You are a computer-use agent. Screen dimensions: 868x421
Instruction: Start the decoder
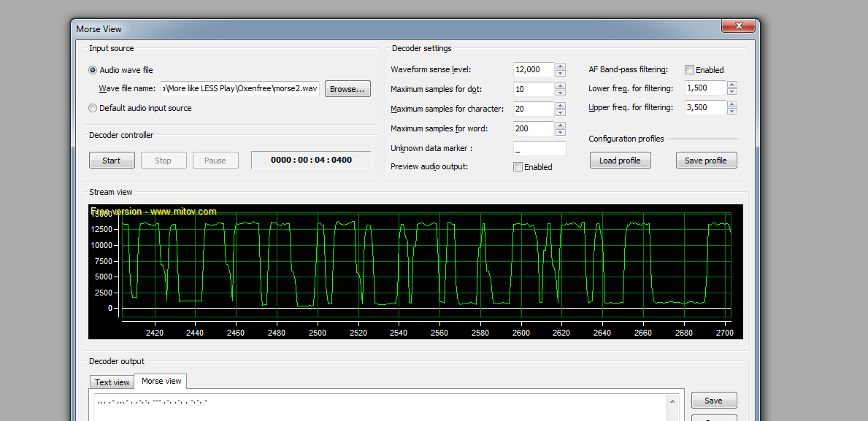111,161
